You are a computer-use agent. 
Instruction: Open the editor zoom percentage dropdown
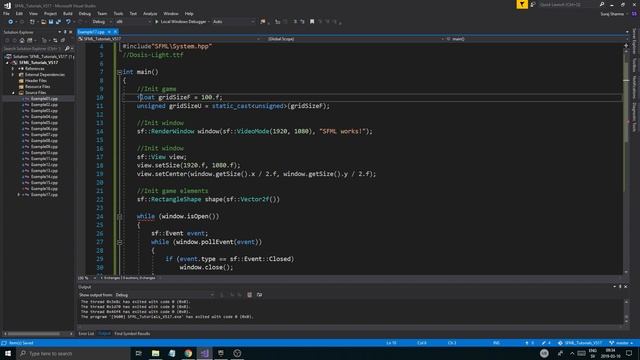(87, 278)
